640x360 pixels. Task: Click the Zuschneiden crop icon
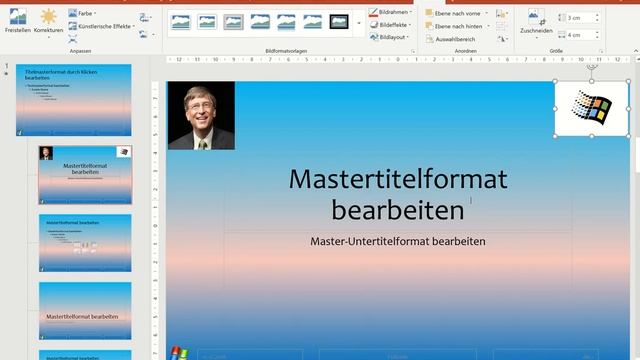536,17
